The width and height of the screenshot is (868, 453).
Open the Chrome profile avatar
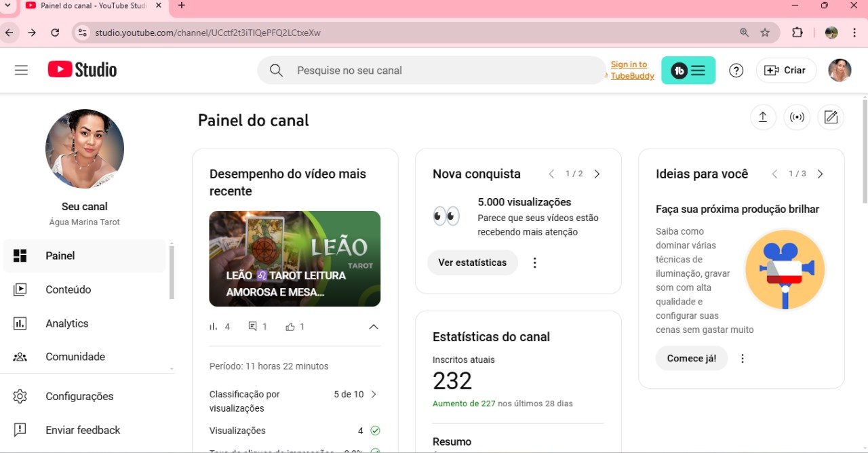(x=831, y=33)
